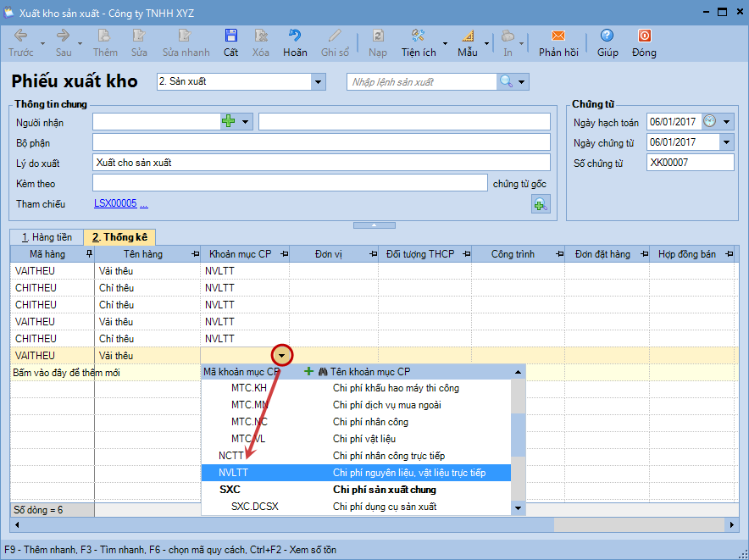This screenshot has height=560, width=749.
Task: Click the Giúp help icon
Action: point(607,36)
